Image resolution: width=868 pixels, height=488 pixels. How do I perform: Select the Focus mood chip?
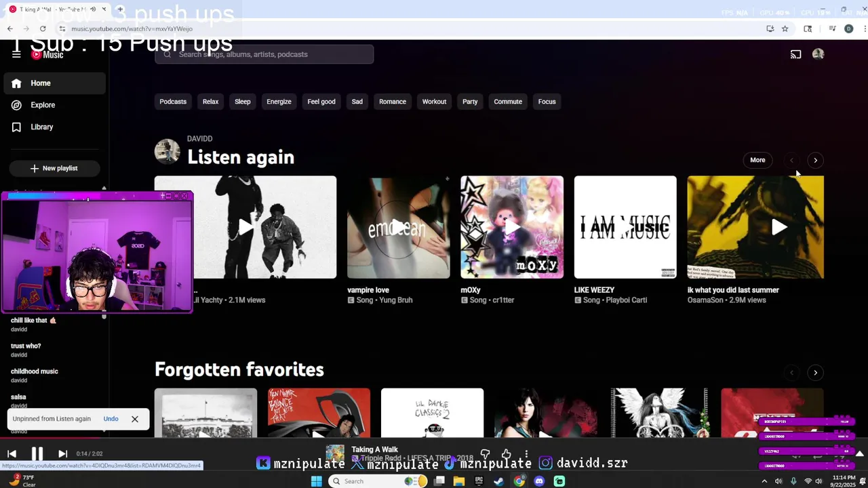(x=547, y=102)
